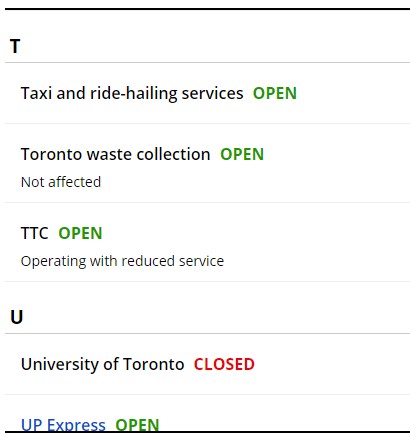Select the University of Toronto entry
Screen dimensions: 410x436
tap(103, 364)
